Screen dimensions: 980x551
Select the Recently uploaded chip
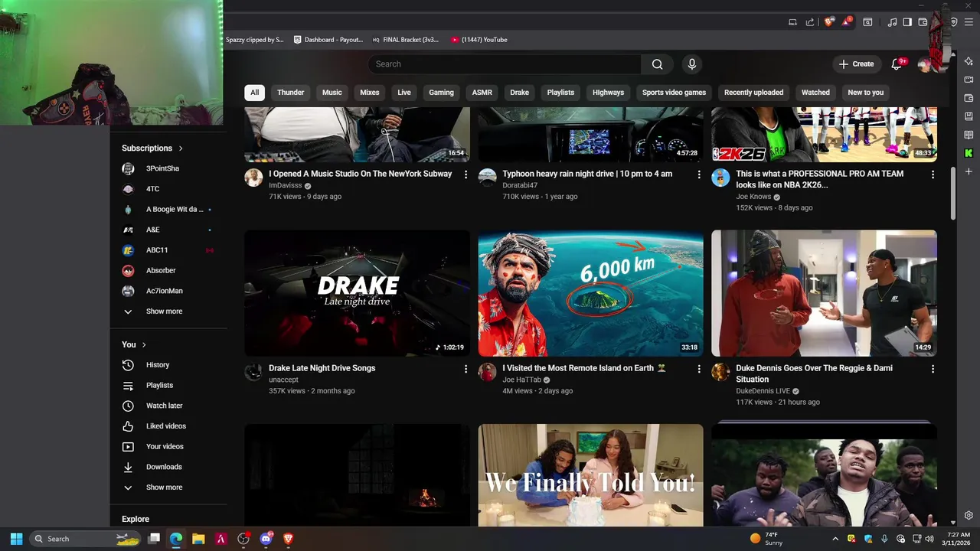753,93
